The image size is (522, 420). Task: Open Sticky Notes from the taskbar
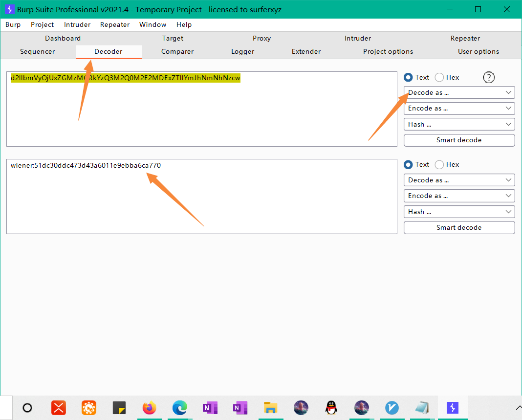click(119, 408)
